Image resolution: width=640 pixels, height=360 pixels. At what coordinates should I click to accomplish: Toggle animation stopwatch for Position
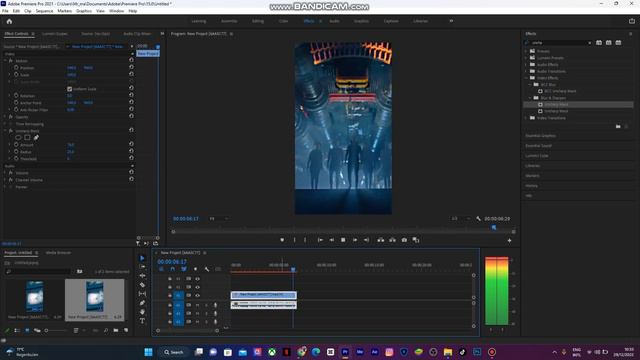16,68
